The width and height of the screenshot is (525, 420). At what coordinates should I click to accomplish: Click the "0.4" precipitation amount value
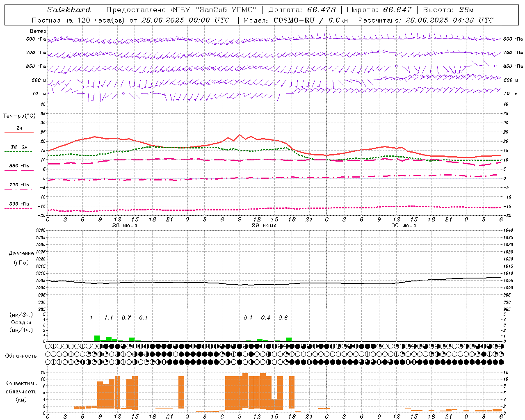coord(266,318)
